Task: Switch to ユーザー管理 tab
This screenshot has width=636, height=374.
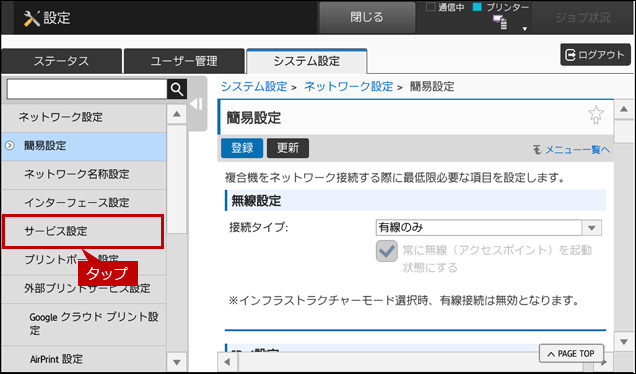Action: point(184,61)
